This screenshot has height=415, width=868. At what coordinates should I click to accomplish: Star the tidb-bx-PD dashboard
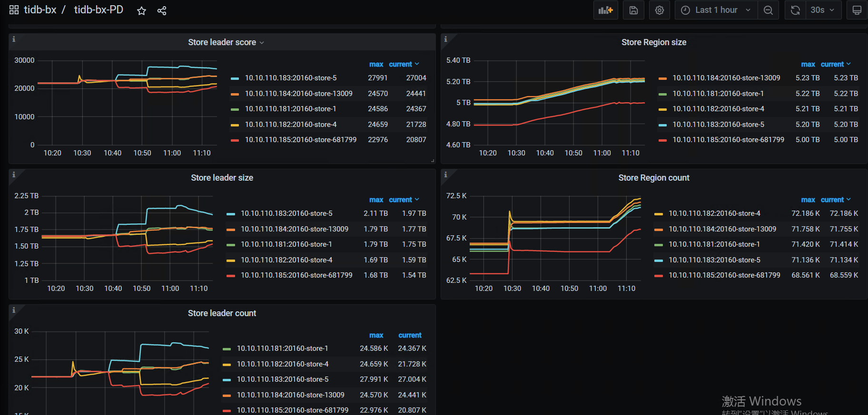coord(141,10)
